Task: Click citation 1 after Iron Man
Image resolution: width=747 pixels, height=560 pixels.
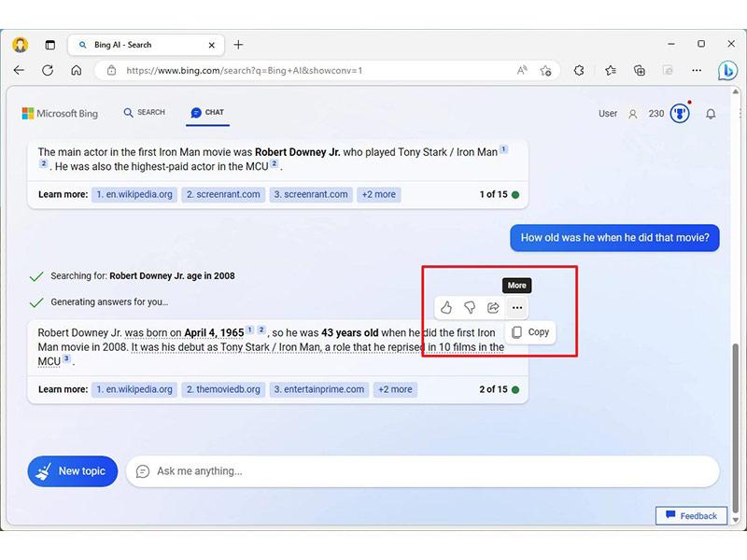Action: [503, 149]
